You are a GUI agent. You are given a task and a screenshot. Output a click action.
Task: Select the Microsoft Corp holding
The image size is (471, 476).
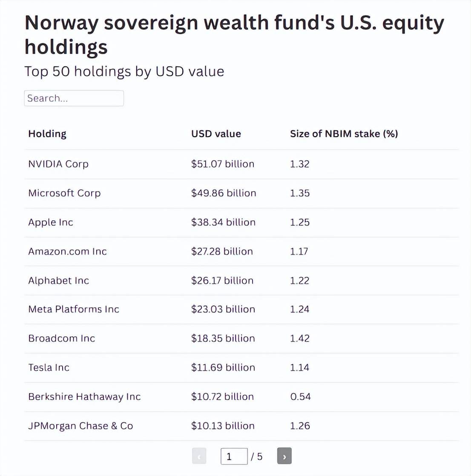tap(64, 193)
